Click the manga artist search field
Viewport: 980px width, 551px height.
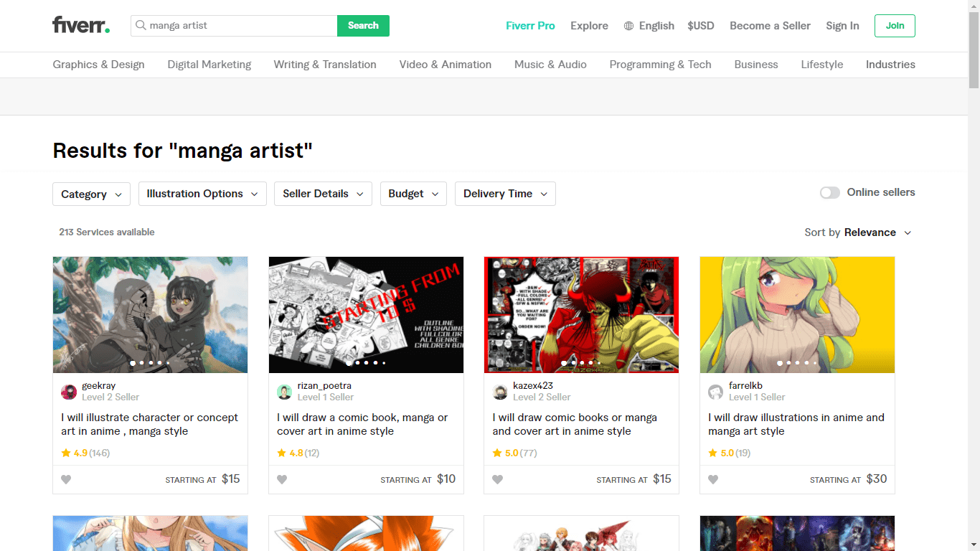pyautogui.click(x=234, y=26)
